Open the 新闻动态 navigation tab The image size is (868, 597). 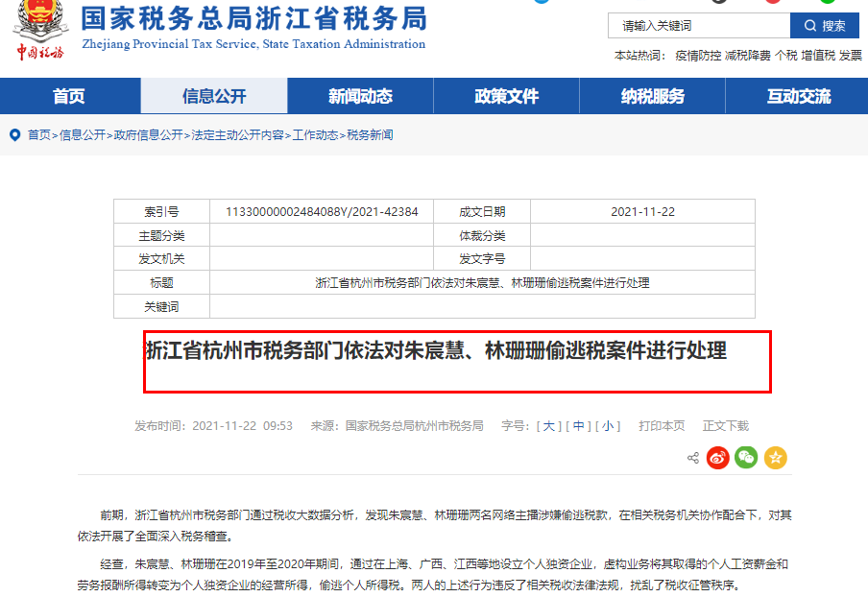tap(360, 96)
